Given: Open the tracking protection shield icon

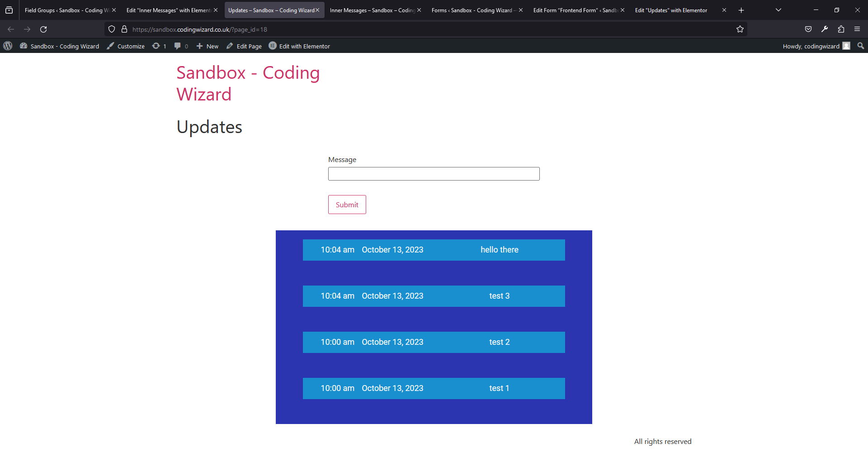Looking at the screenshot, I should tap(112, 29).
